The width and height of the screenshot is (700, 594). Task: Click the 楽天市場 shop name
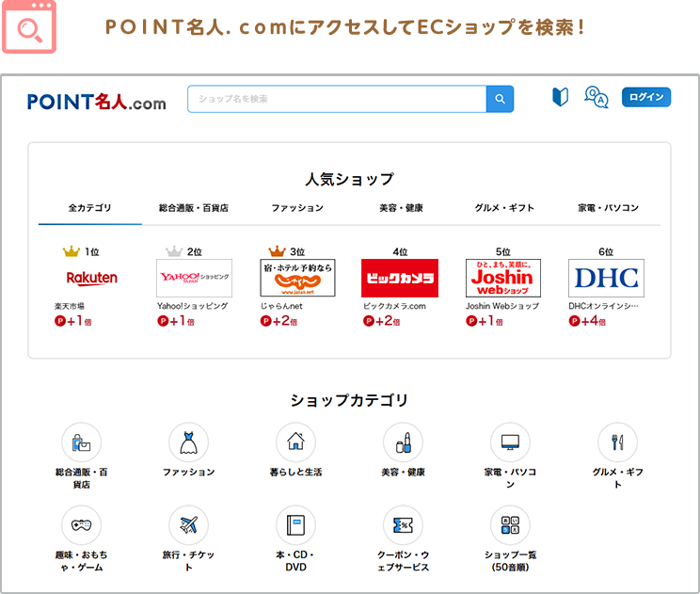point(70,306)
